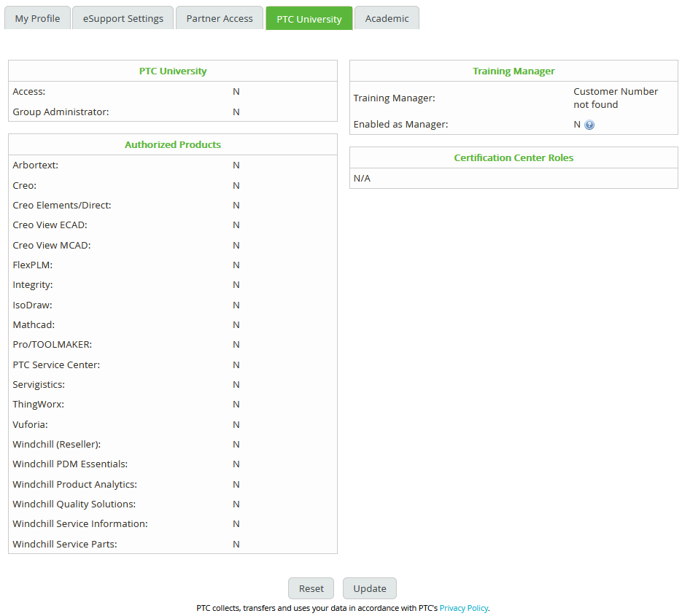Click the Windchill Service Parts label
This screenshot has height=616, width=682.
click(x=65, y=544)
